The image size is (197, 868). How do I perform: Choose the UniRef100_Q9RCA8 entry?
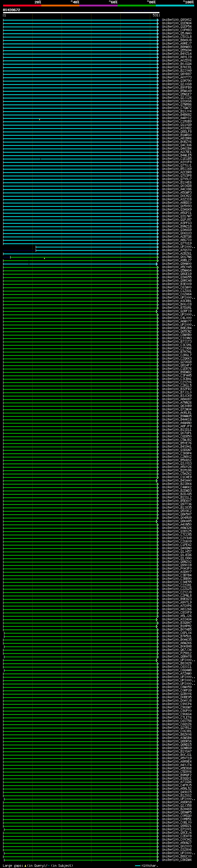pos(177,281)
